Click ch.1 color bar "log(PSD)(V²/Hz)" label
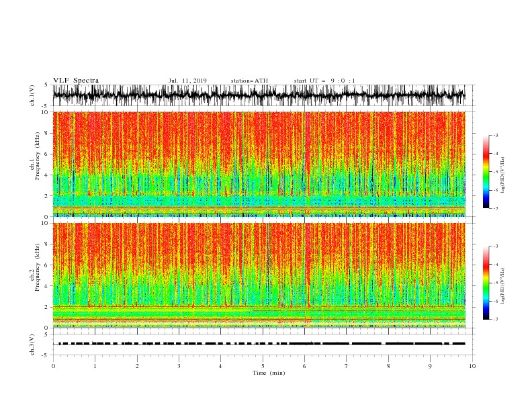532x411 pixels. click(503, 175)
